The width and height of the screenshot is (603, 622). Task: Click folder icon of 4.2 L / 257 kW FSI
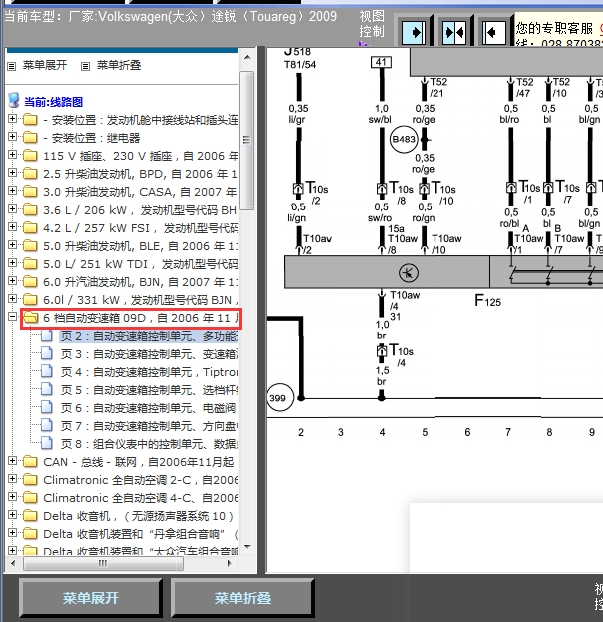pos(30,228)
